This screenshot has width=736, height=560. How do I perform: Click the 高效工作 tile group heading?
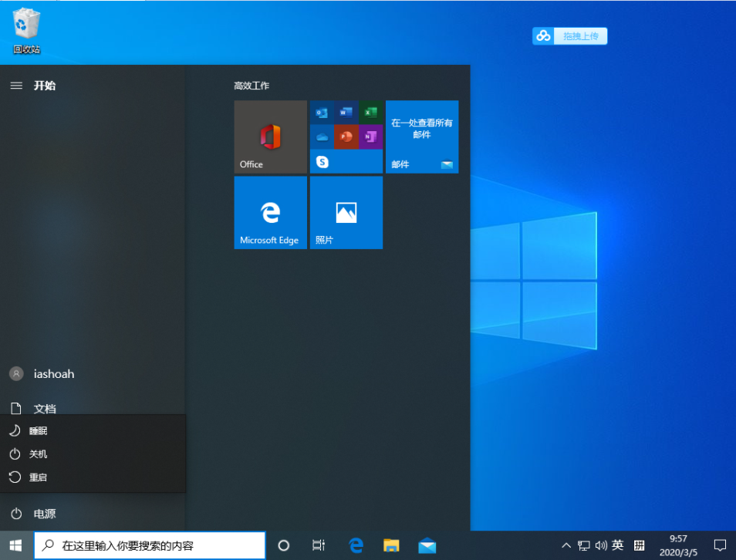point(252,86)
